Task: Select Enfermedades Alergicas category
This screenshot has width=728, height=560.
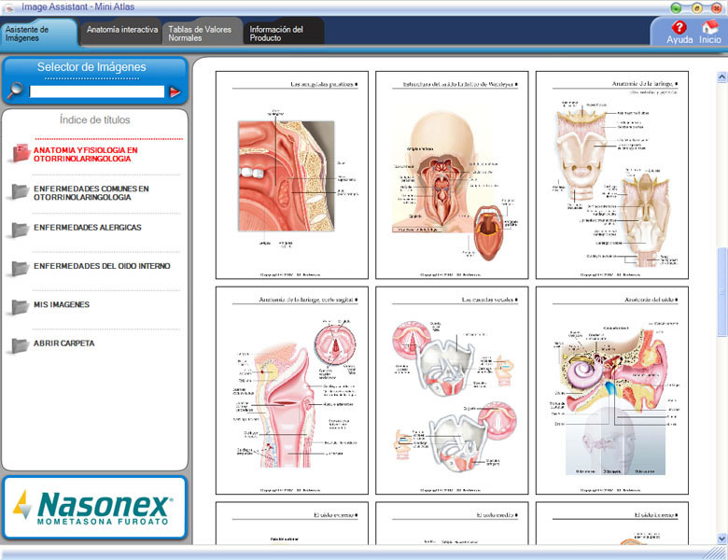Action: 88,228
